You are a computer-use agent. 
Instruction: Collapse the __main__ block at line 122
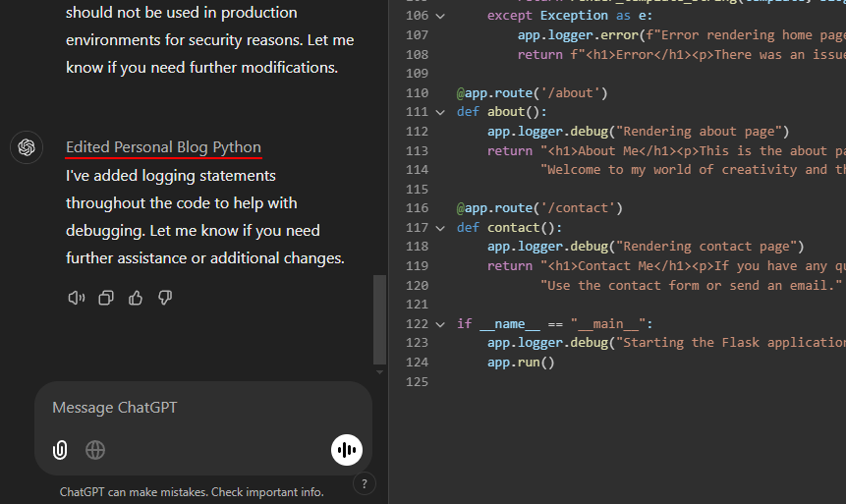tap(439, 324)
